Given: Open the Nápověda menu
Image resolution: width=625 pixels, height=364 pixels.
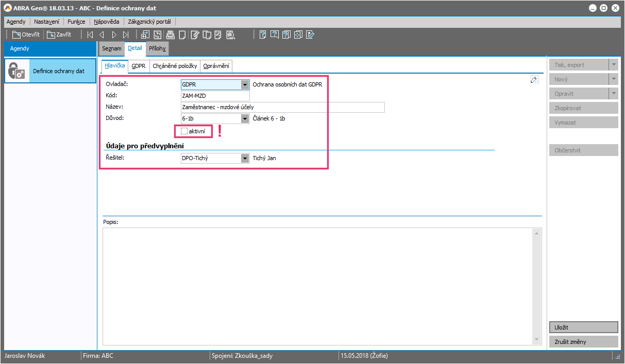Looking at the screenshot, I should pos(107,22).
